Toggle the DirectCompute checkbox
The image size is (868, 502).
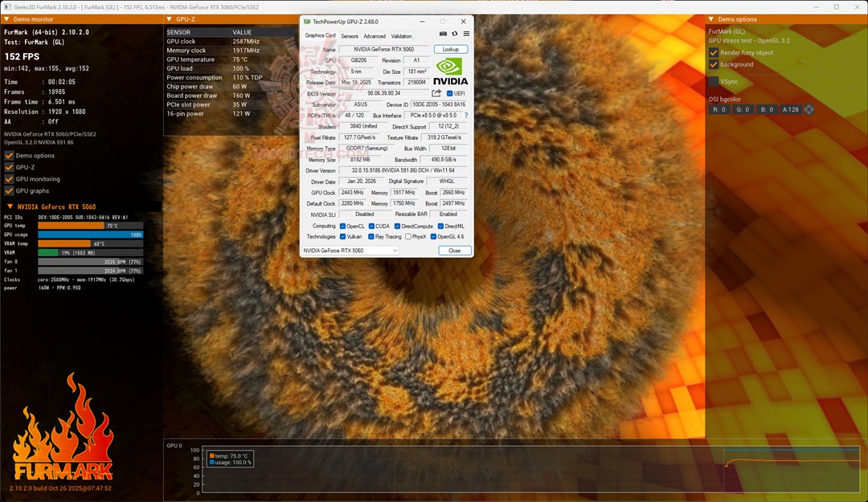[x=397, y=227]
